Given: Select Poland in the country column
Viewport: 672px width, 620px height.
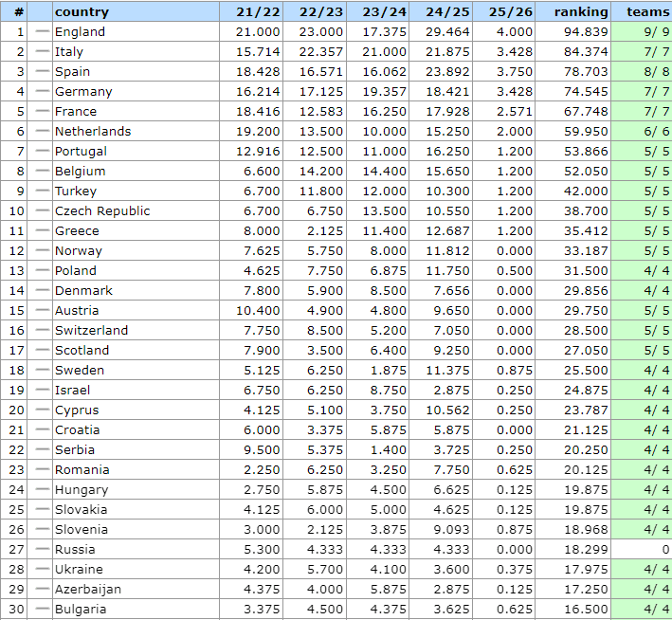Looking at the screenshot, I should [76, 270].
